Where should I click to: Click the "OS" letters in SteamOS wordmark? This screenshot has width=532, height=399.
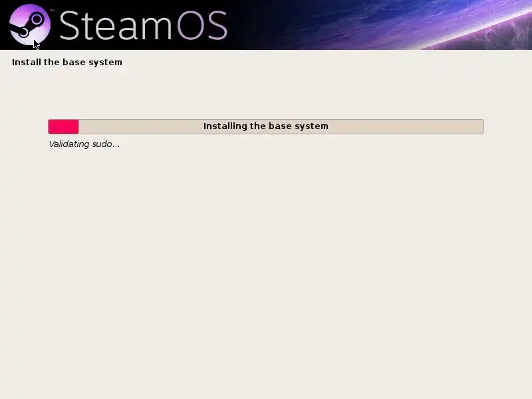202,25
